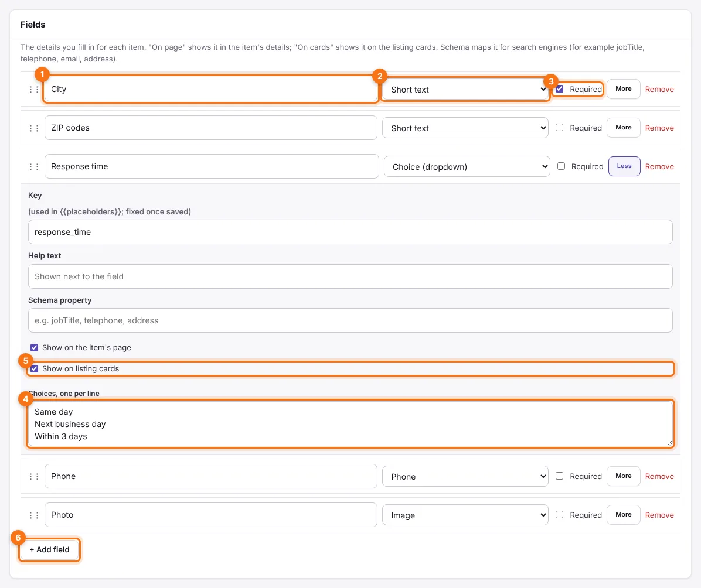The width and height of the screenshot is (701, 588).
Task: Remove the Photo field
Action: 659,515
